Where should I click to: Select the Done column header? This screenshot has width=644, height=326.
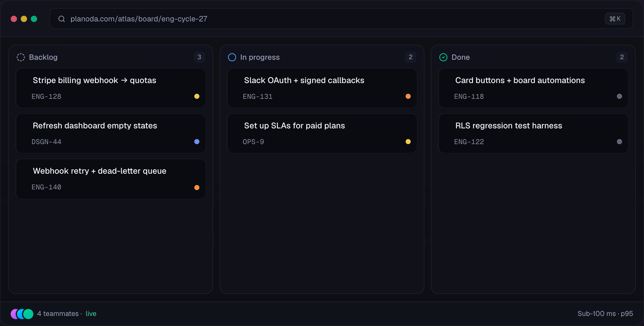pos(533,57)
